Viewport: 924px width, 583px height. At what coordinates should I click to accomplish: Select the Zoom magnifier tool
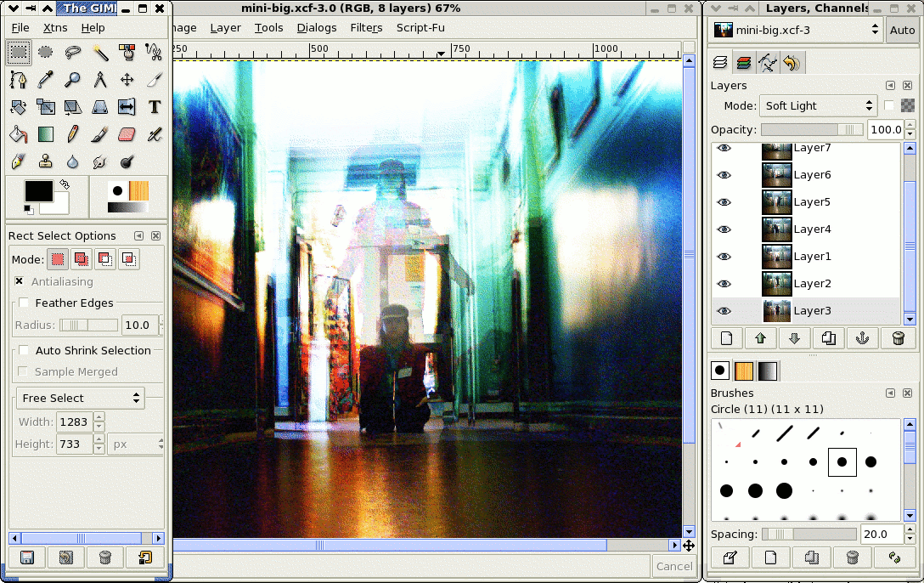point(73,80)
